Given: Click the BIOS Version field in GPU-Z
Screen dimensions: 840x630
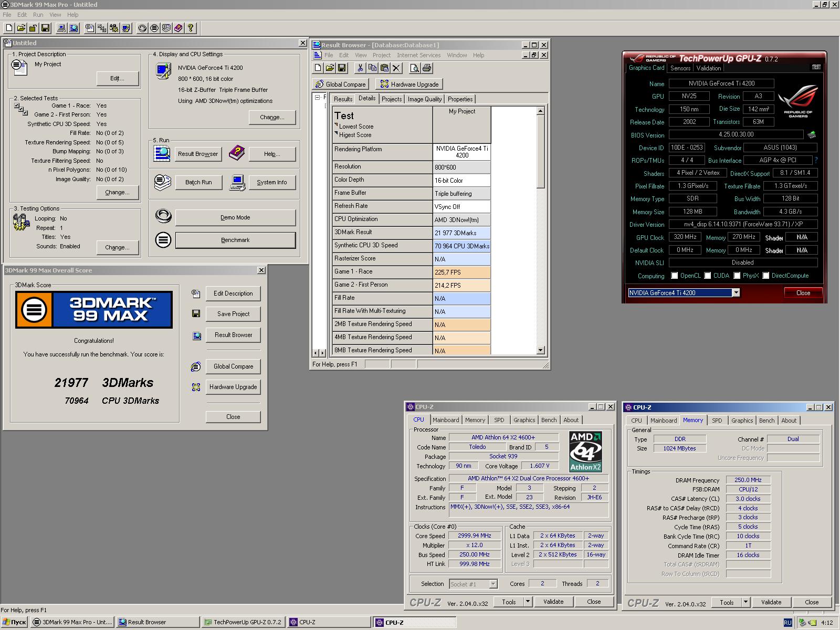Looking at the screenshot, I should 736,134.
